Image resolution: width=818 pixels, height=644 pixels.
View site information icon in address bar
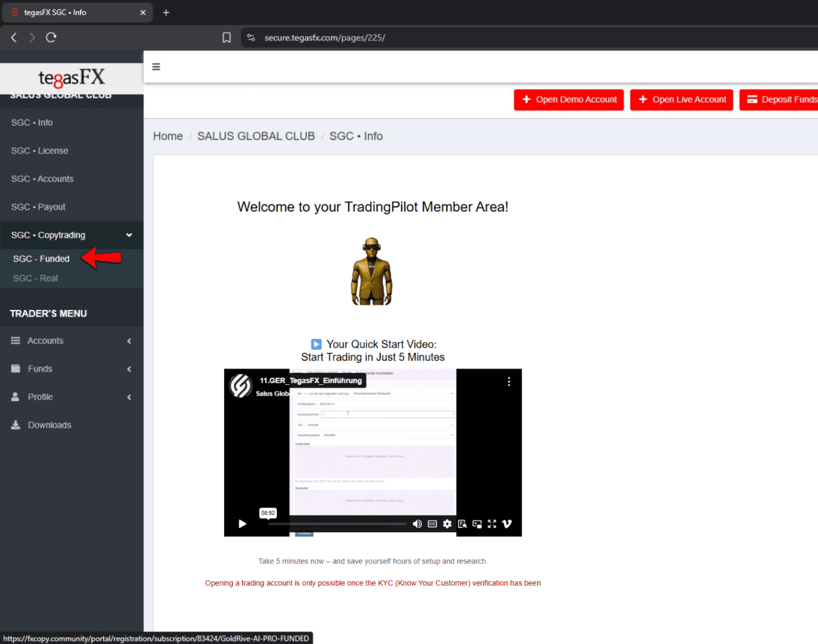(x=251, y=38)
